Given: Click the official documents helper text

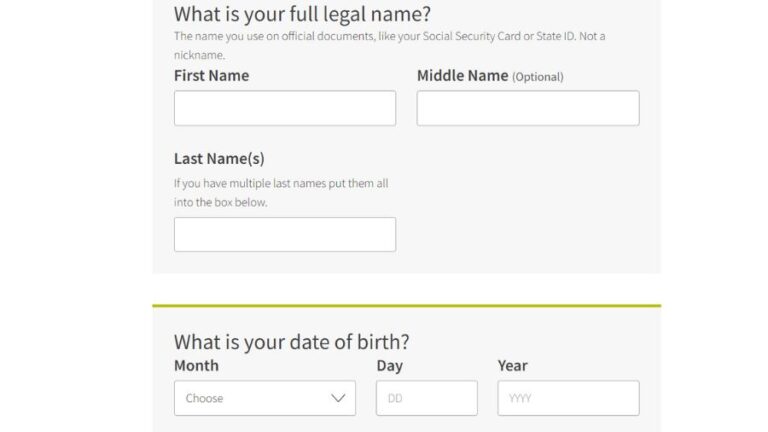Looking at the screenshot, I should [x=389, y=37].
